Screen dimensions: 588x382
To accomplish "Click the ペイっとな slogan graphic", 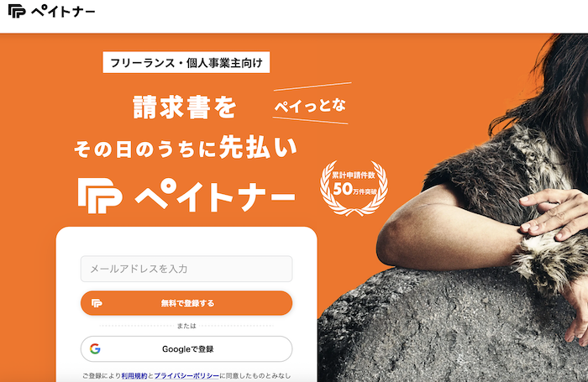I will tap(311, 104).
